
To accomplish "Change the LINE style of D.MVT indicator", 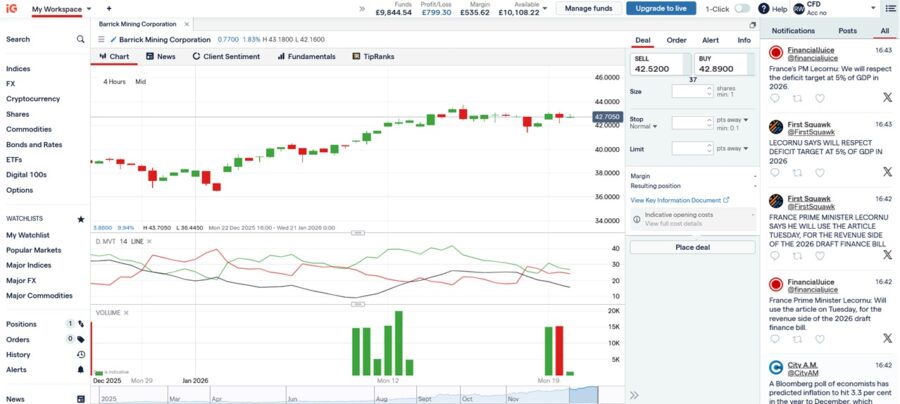I will pyautogui.click(x=137, y=242).
